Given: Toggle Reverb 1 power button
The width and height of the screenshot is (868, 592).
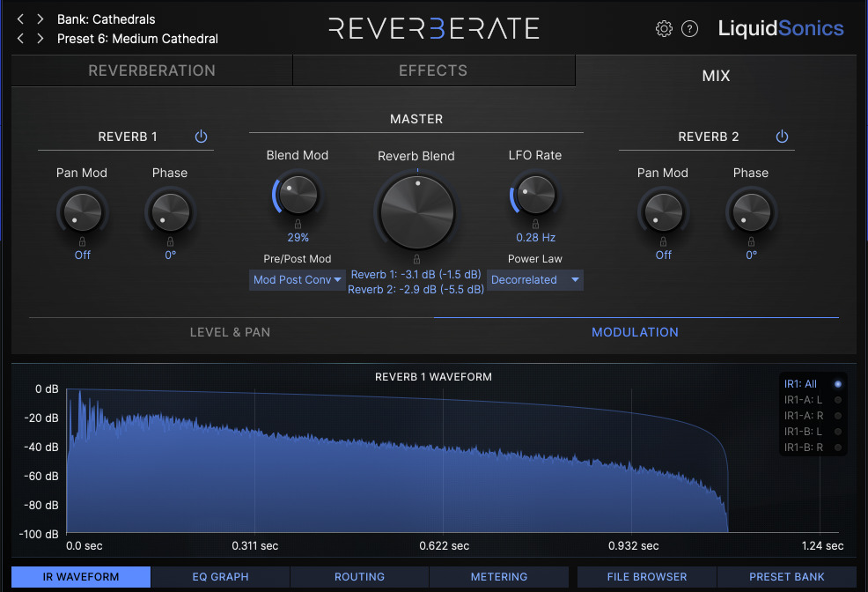Looking at the screenshot, I should pyautogui.click(x=201, y=137).
